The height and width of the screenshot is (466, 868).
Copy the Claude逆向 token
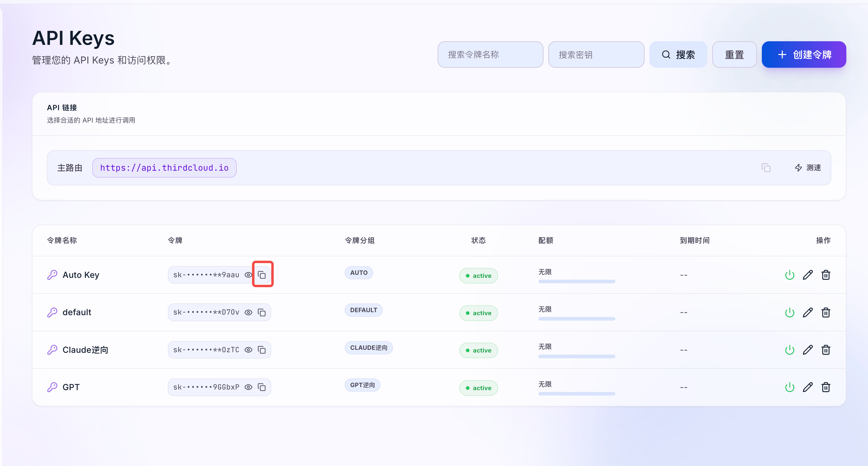[x=262, y=350]
